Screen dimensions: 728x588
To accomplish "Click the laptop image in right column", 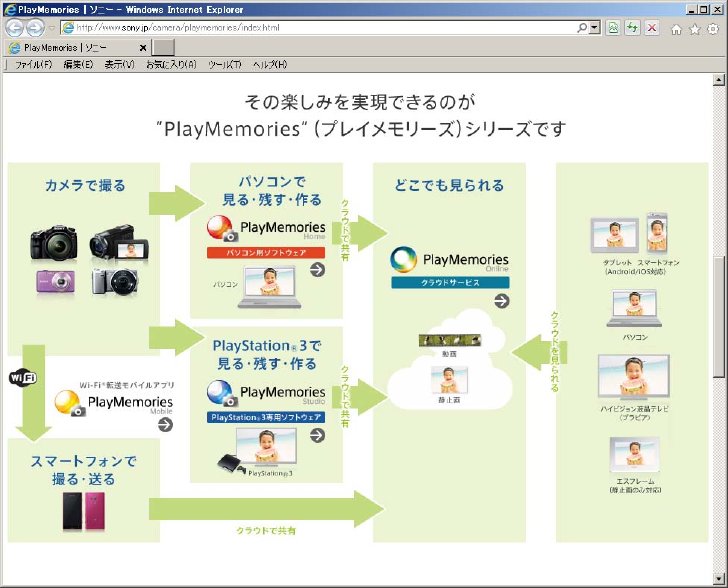I will tap(634, 308).
